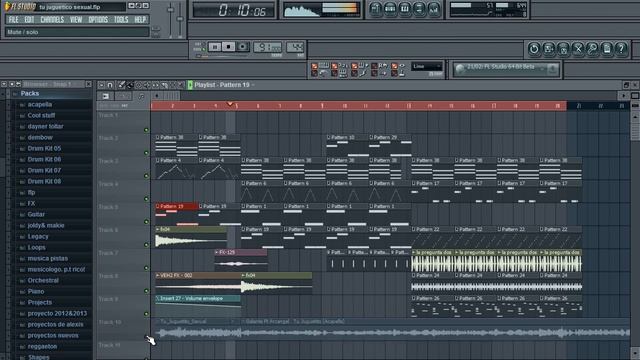Click the save project icon beside undo
The width and height of the screenshot is (640, 360).
coord(548,49)
